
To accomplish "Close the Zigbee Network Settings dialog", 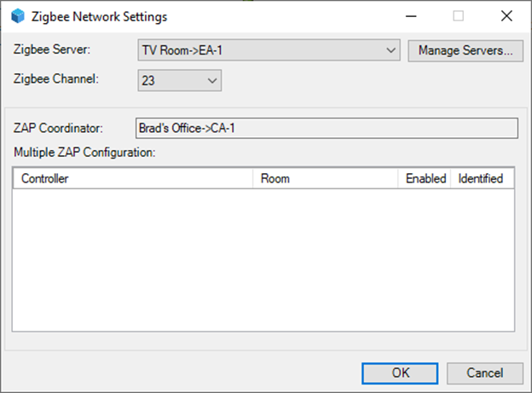I will pos(506,16).
